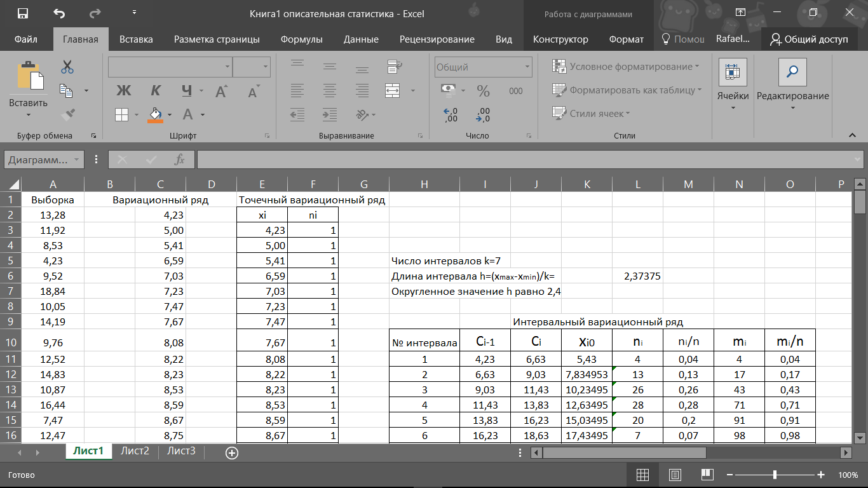Switch to Page Break Preview in status bar
Image resolution: width=868 pixels, height=488 pixels.
click(x=707, y=475)
